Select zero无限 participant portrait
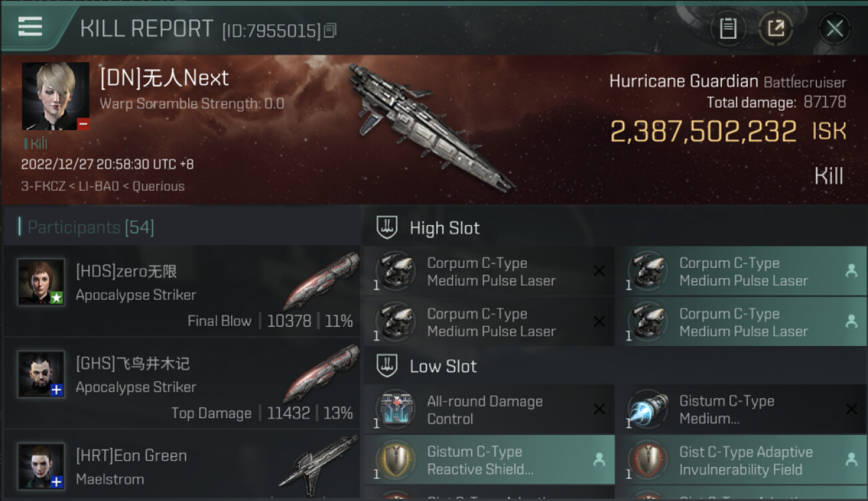The image size is (868, 501). click(x=41, y=283)
